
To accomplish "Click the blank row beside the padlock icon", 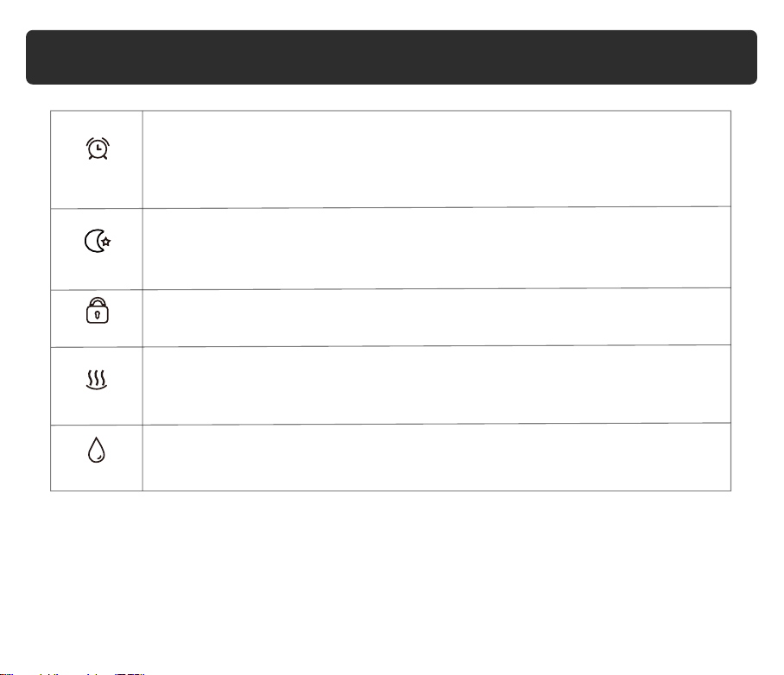I will coord(437,318).
